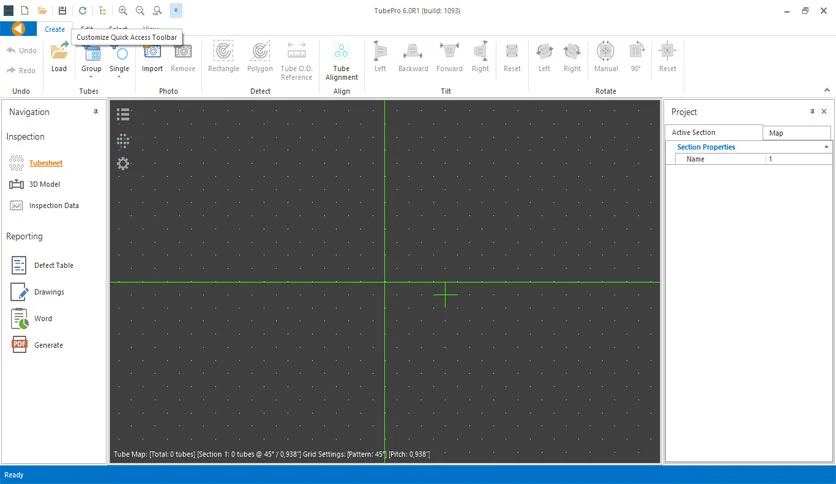Select Rectangle detect tool
This screenshot has height=484, width=836.
(x=223, y=57)
